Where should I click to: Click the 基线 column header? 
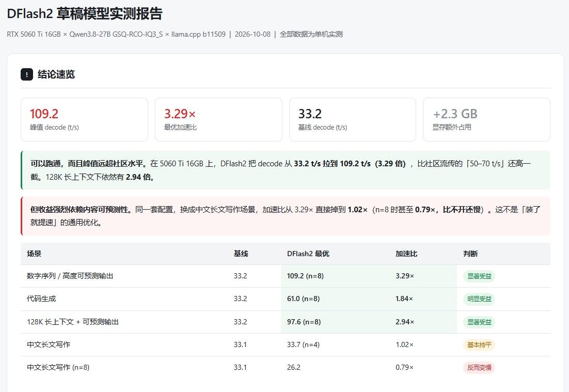[241, 254]
